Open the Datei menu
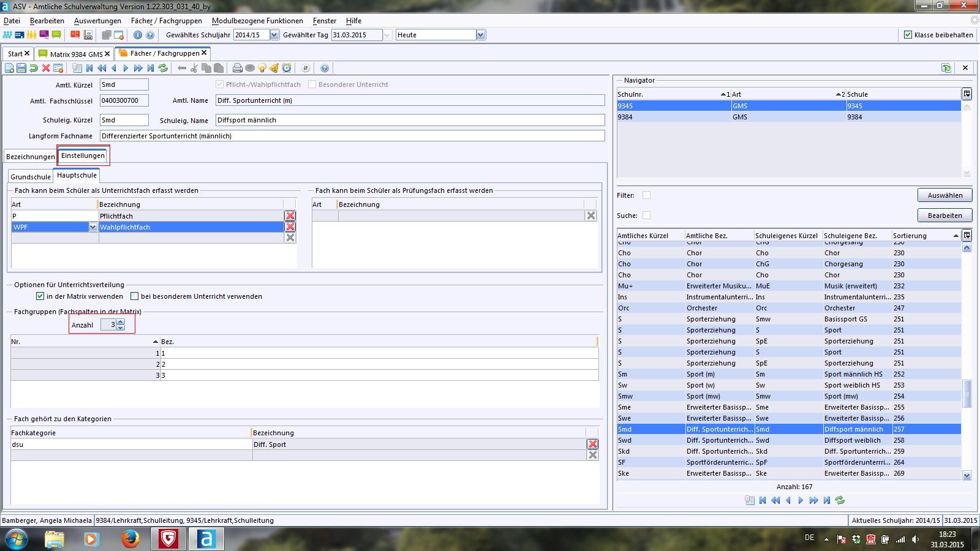This screenshot has height=551, width=980. tap(12, 21)
